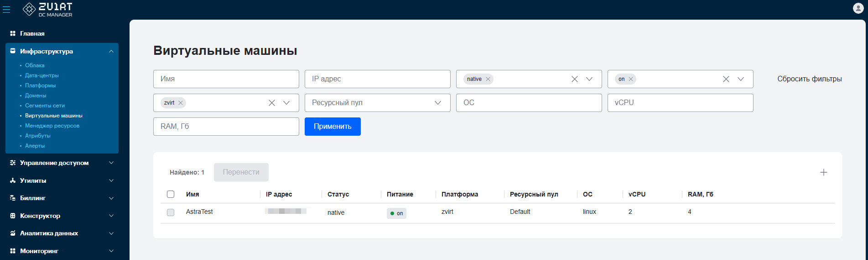The width and height of the screenshot is (868, 260).
Task: Click the Инфраструктура database icon
Action: [x=13, y=51]
